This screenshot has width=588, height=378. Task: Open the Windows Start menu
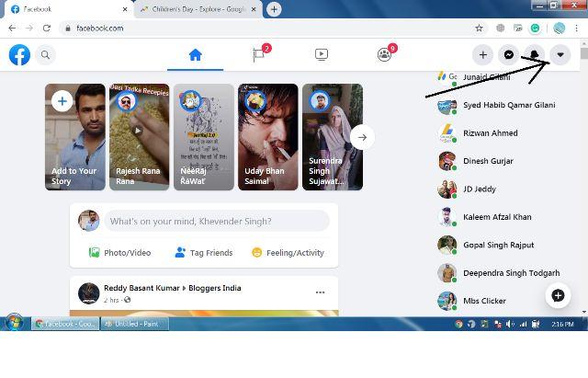pyautogui.click(x=14, y=323)
